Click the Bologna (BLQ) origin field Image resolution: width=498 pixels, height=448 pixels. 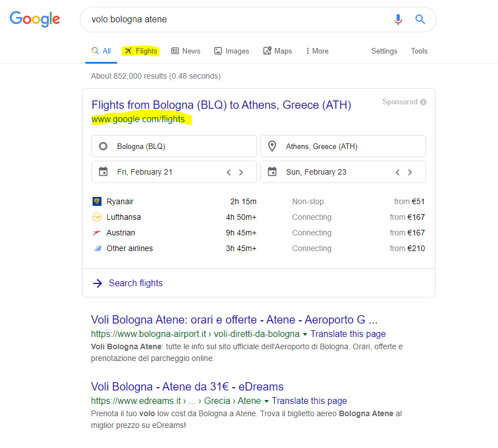[174, 146]
